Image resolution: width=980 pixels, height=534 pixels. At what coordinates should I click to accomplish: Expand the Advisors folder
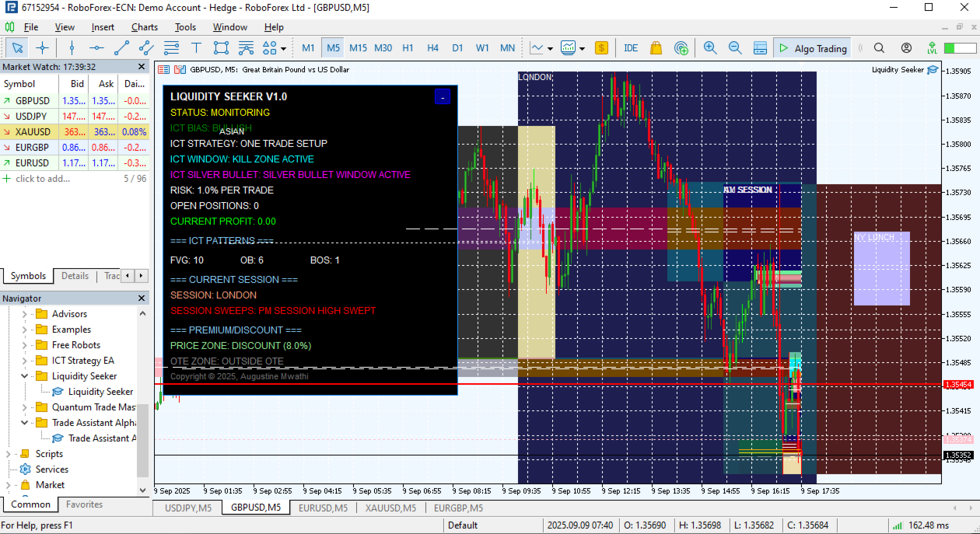24,314
